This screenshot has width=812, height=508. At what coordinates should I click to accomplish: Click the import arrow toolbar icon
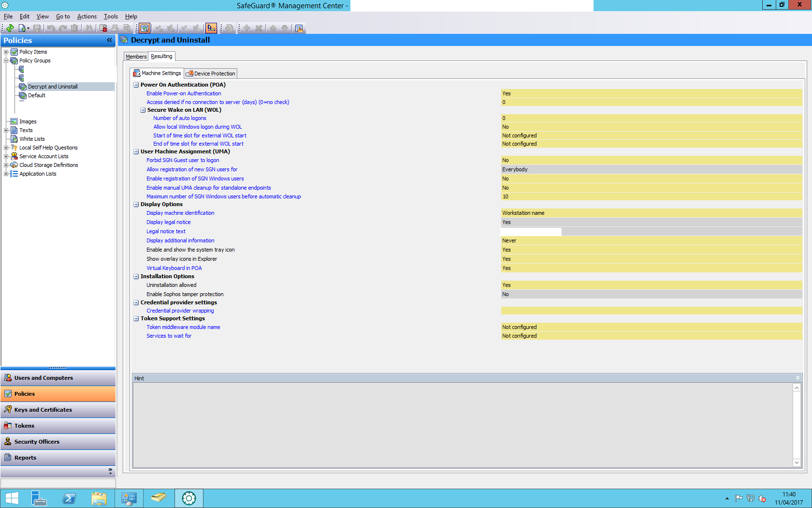(x=229, y=28)
